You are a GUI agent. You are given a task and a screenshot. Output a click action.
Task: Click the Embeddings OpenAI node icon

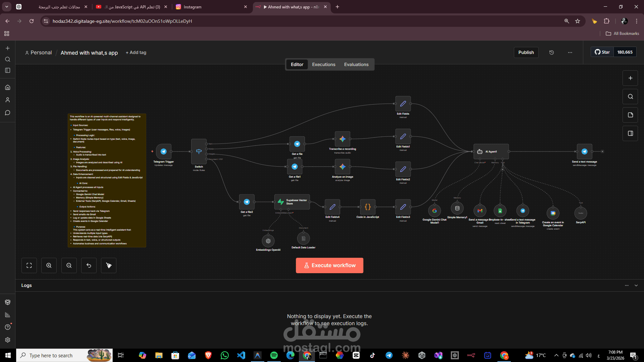268,241
